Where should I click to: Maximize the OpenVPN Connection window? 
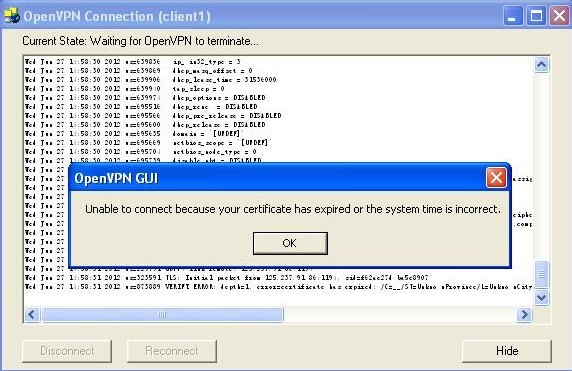coord(536,16)
